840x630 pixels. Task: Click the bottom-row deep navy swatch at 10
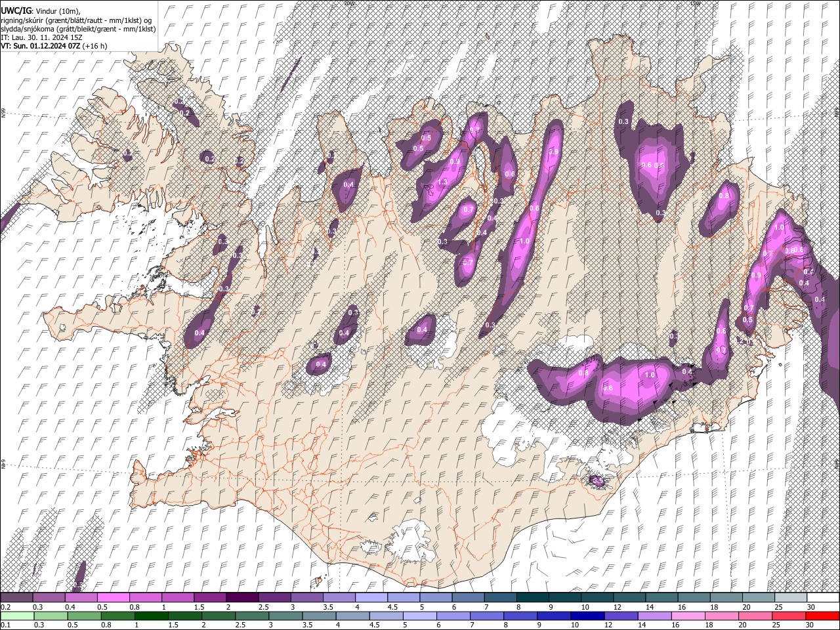(x=587, y=616)
